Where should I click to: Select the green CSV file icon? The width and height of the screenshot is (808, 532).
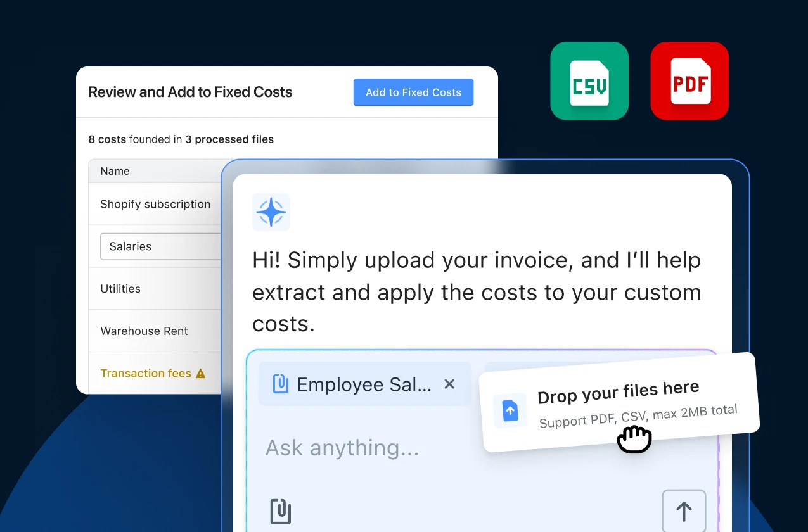(x=589, y=80)
